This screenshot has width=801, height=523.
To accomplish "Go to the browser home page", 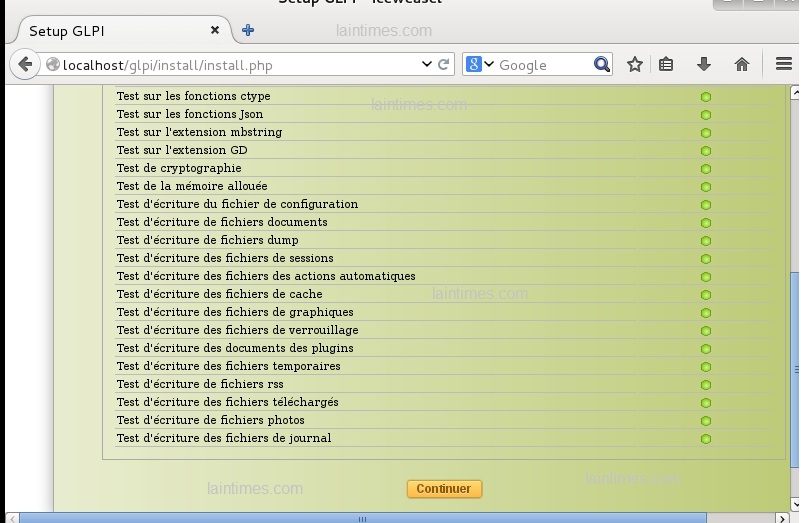I will [x=742, y=65].
